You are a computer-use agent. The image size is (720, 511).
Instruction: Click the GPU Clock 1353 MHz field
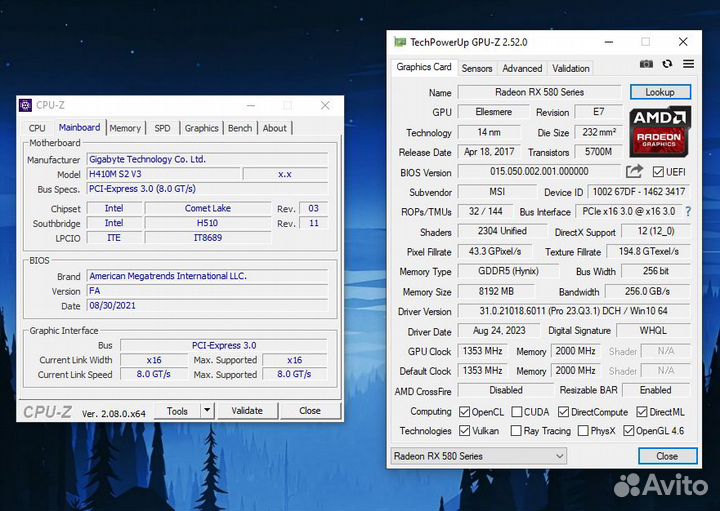pyautogui.click(x=483, y=351)
